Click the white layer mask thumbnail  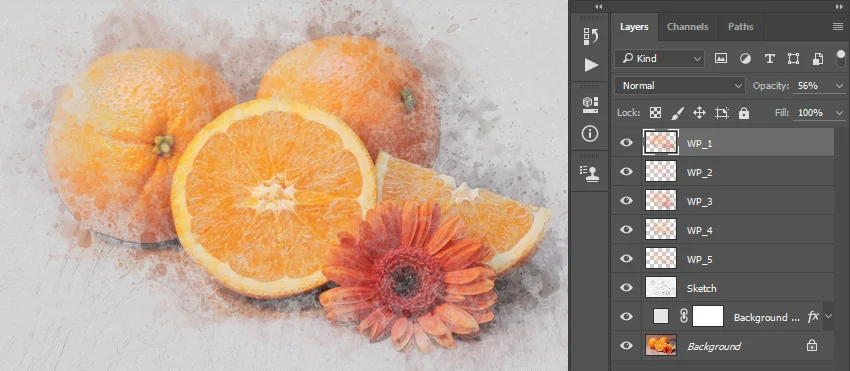pyautogui.click(x=708, y=316)
